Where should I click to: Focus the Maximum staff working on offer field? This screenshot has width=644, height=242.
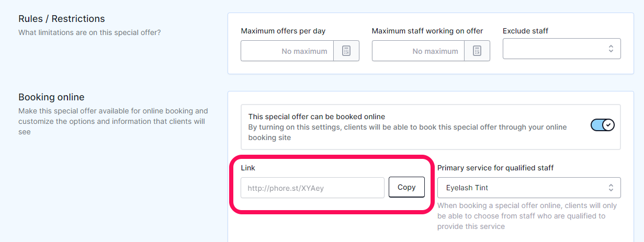[418, 51]
